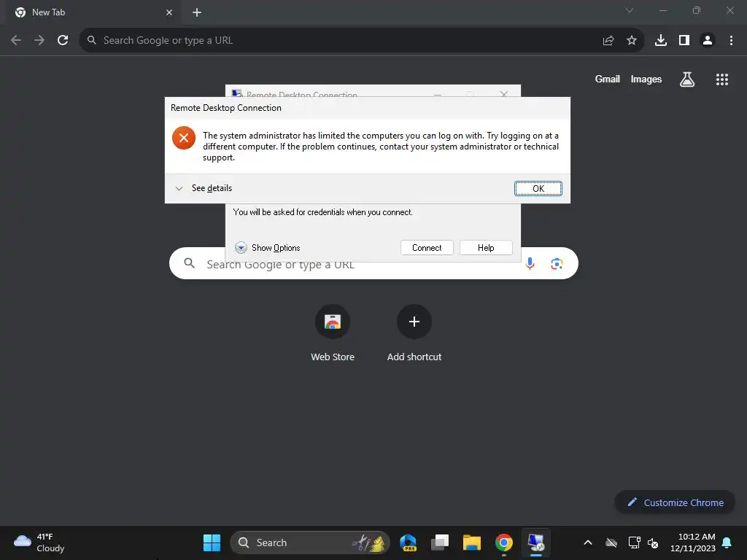Click taskbar Search box
Viewport: 747px width, 560px height.
pos(309,542)
